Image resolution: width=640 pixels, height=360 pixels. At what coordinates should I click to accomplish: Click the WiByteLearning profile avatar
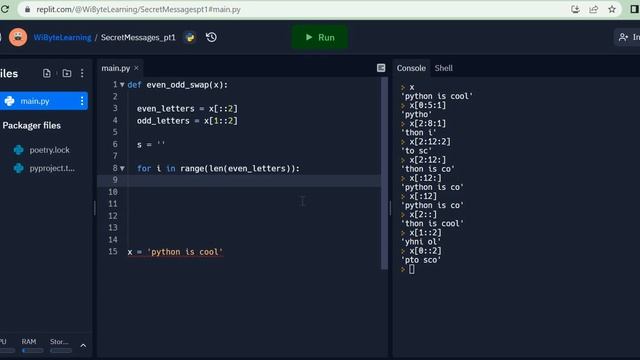pos(18,37)
